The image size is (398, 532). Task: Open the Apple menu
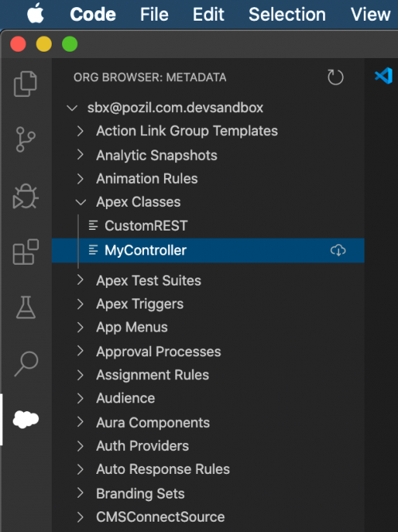tap(36, 14)
